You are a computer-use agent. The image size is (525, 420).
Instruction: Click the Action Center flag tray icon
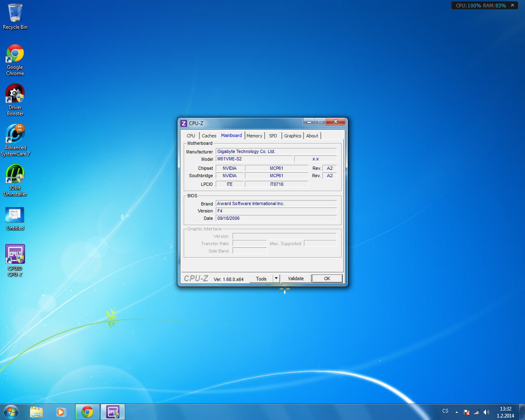tap(467, 412)
